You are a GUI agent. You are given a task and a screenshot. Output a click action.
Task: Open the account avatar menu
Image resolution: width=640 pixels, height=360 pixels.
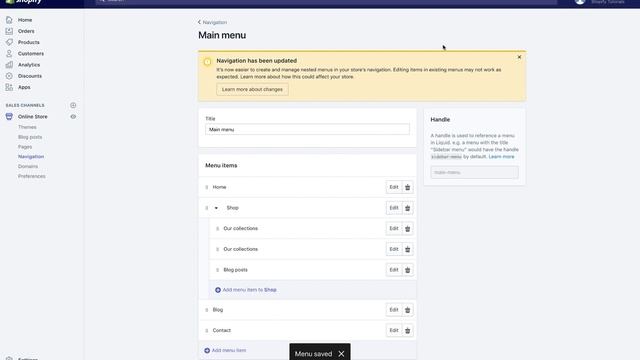(x=580, y=2)
